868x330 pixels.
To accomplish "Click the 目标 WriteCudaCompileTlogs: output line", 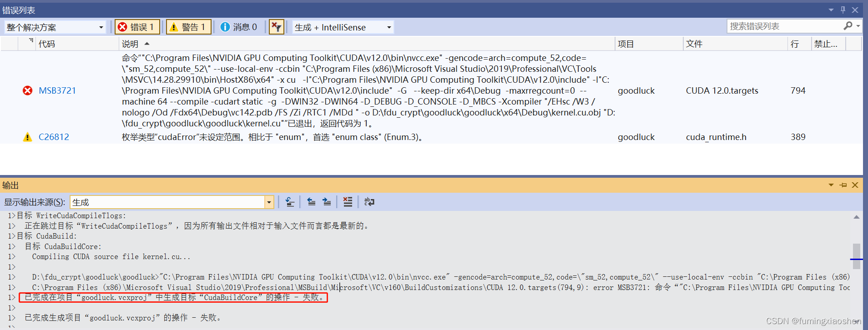I will (71, 215).
